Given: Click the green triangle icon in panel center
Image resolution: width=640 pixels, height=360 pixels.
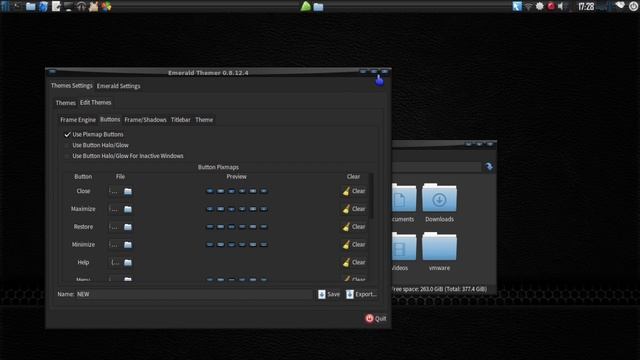Looking at the screenshot, I should [305, 6].
